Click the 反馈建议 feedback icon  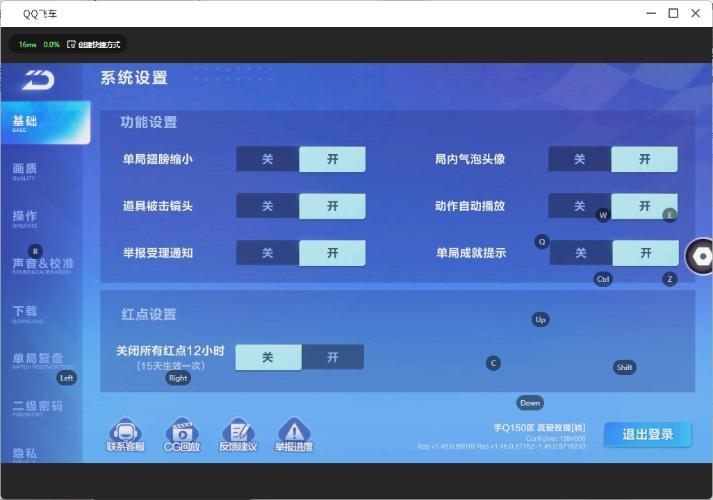click(238, 432)
